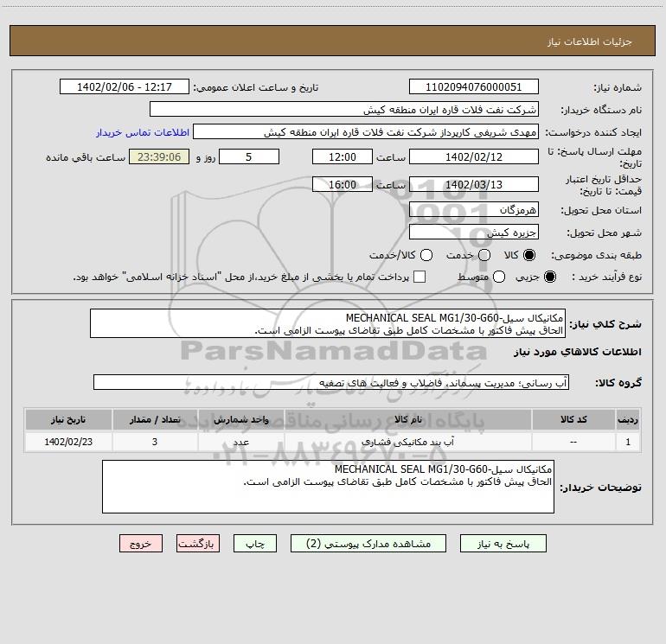Click the شرح کلی نیاز description box
666x644 pixels.
click(x=328, y=323)
